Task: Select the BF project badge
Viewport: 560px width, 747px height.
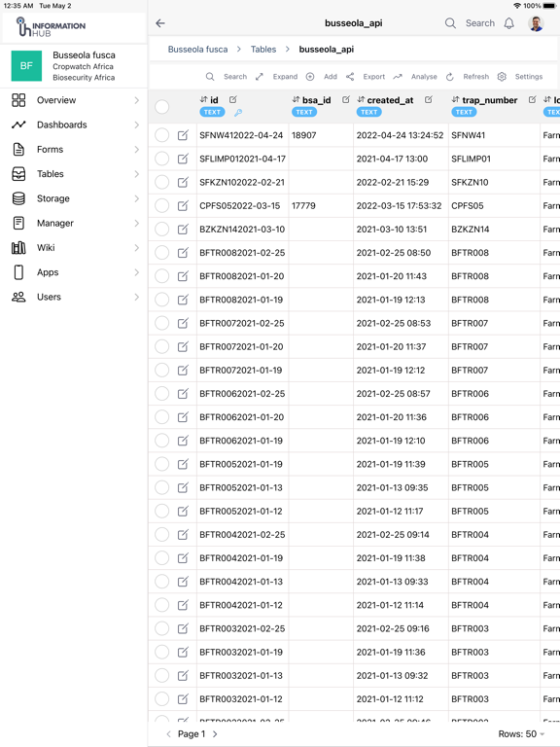Action: click(26, 66)
